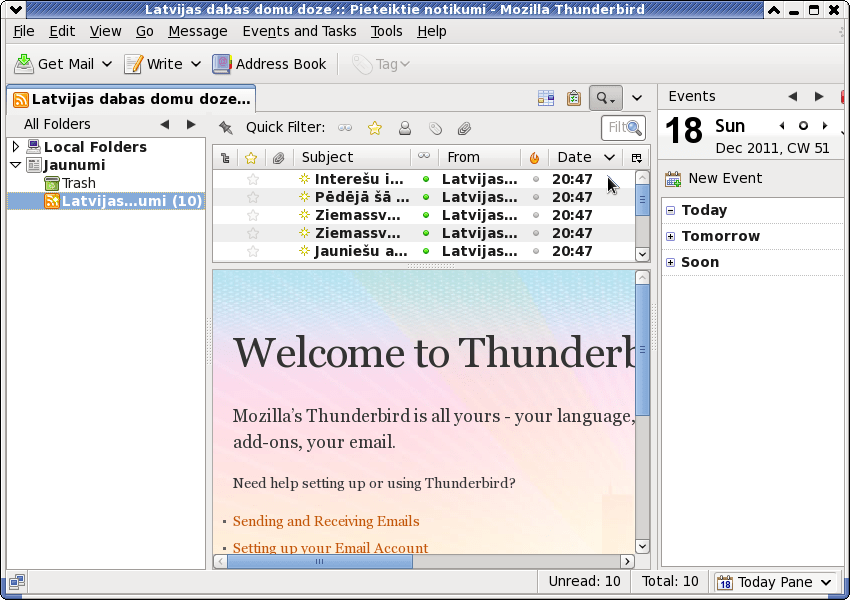Viewport: 850px width, 600px height.
Task: Open the Message menu
Action: 198,31
